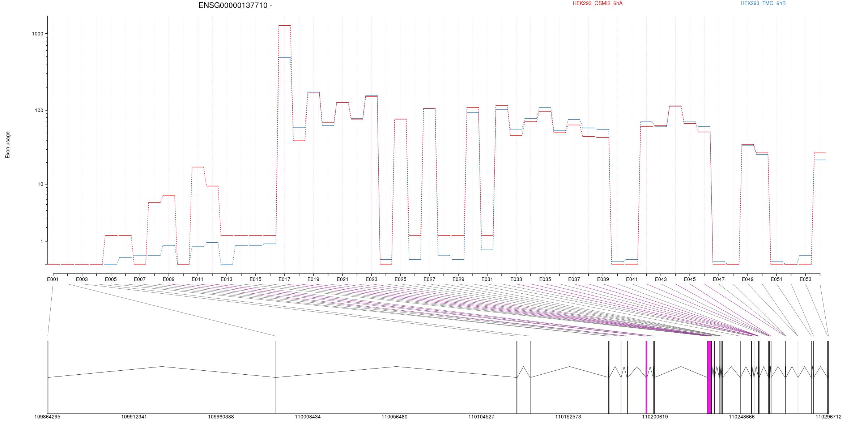Select exon label E051
Viewport: 868px width, 434px height.
click(x=776, y=279)
